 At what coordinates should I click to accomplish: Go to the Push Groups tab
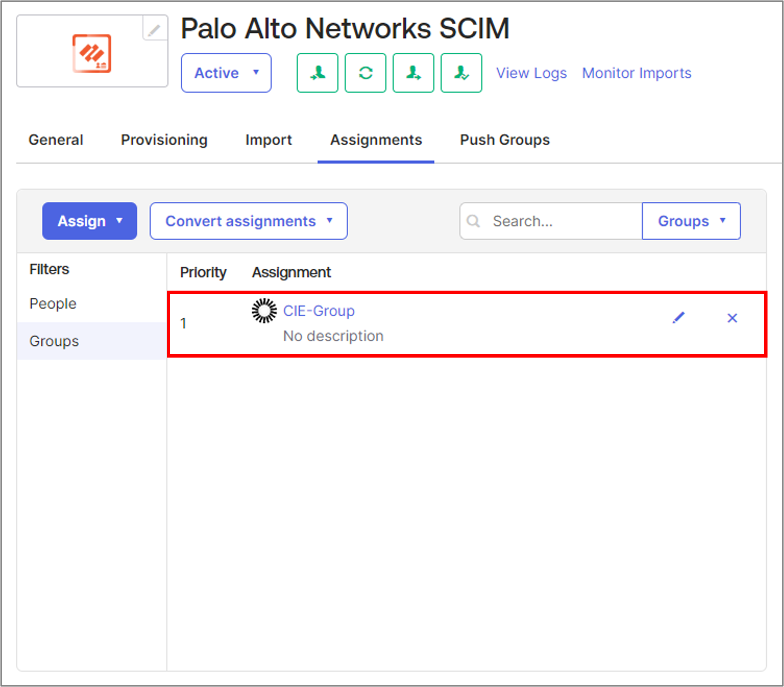[x=505, y=140]
